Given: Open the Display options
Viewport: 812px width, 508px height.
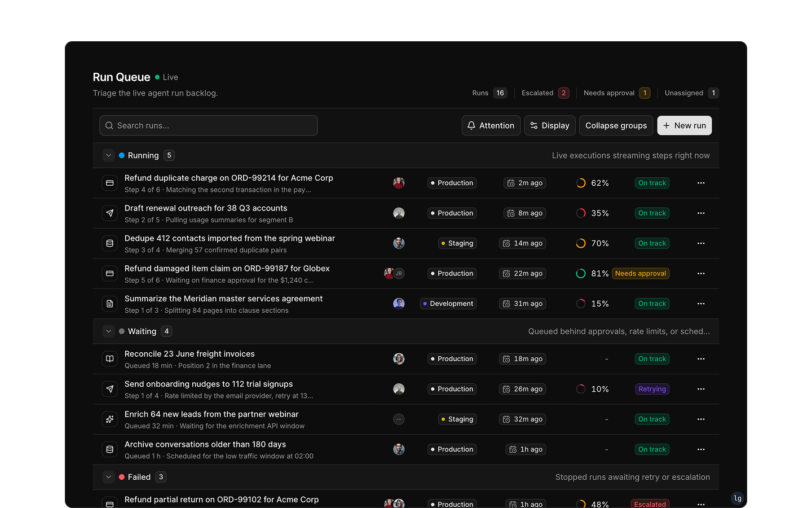Looking at the screenshot, I should (x=550, y=125).
